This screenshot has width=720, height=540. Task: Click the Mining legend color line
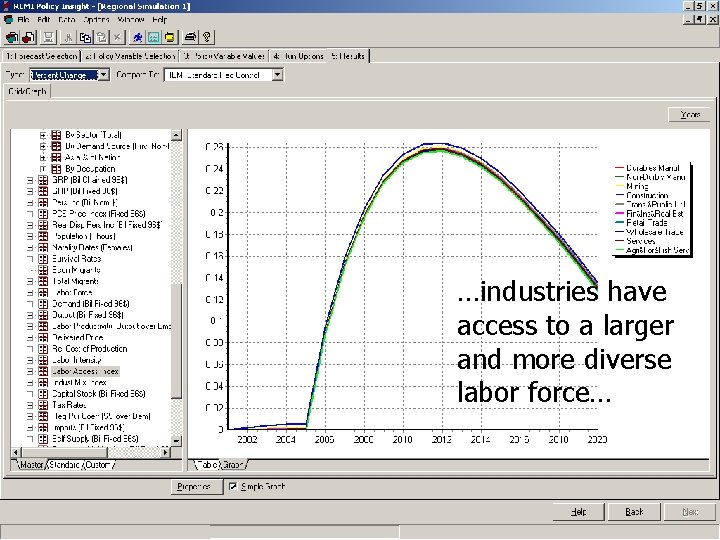[x=619, y=186]
